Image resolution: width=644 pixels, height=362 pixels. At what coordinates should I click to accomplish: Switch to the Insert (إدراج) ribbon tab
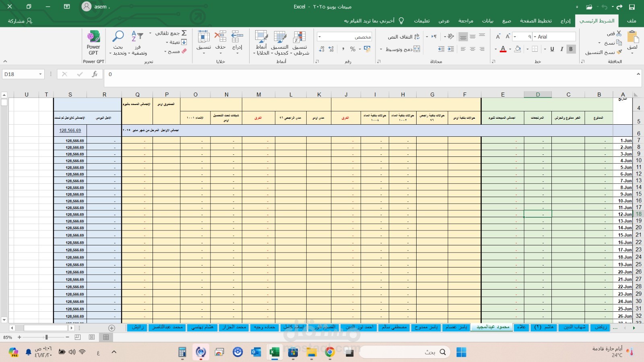pos(566,21)
